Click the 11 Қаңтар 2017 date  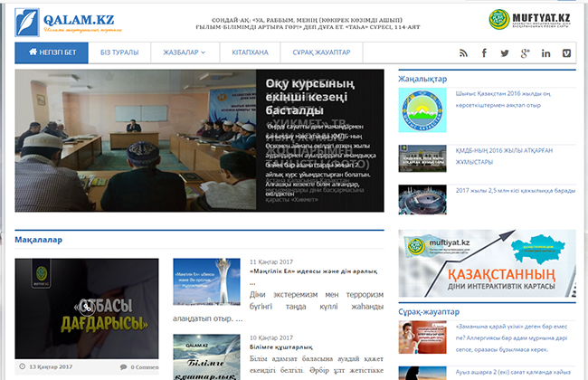point(271,261)
